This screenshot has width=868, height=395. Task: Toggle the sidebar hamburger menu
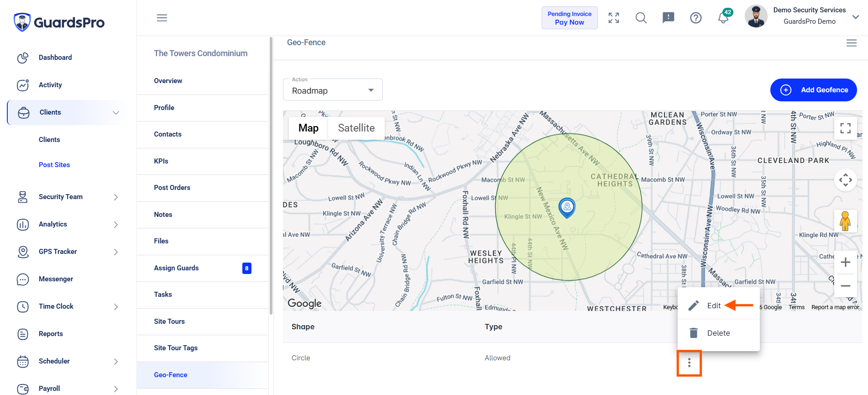(x=162, y=18)
